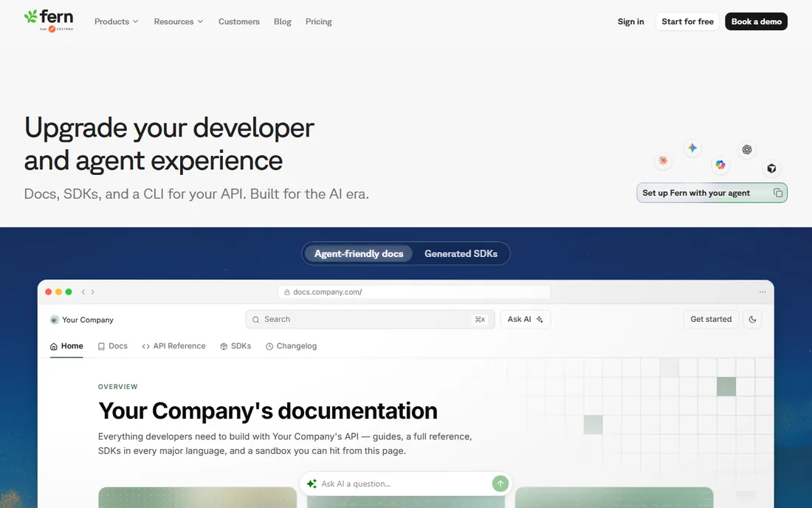The width and height of the screenshot is (812, 508).
Task: Click the browser back arrow in mockup
Action: [83, 292]
